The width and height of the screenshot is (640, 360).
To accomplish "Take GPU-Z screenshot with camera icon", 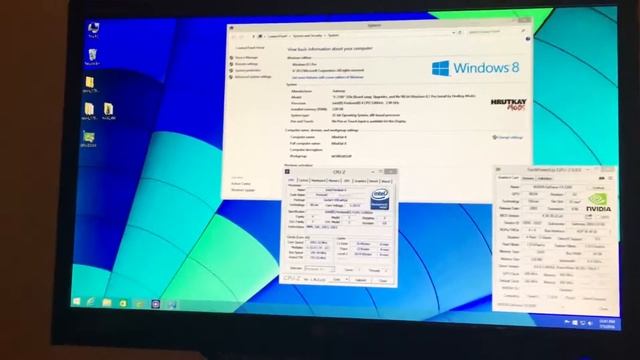I will (x=601, y=178).
